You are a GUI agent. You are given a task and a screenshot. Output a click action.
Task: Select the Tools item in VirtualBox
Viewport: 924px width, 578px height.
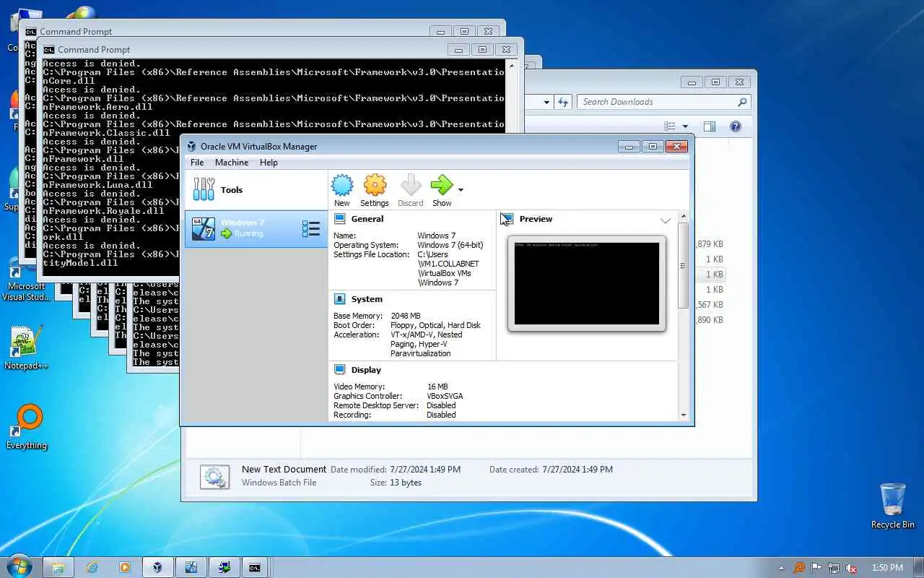pos(256,190)
